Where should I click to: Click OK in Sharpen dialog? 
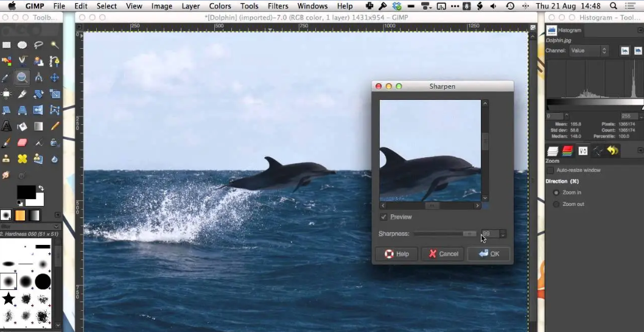click(x=489, y=254)
